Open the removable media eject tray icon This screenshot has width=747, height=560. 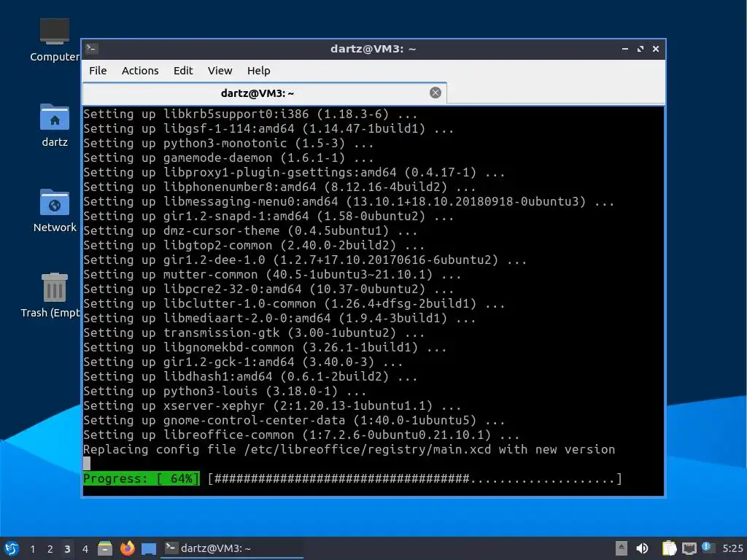[622, 548]
